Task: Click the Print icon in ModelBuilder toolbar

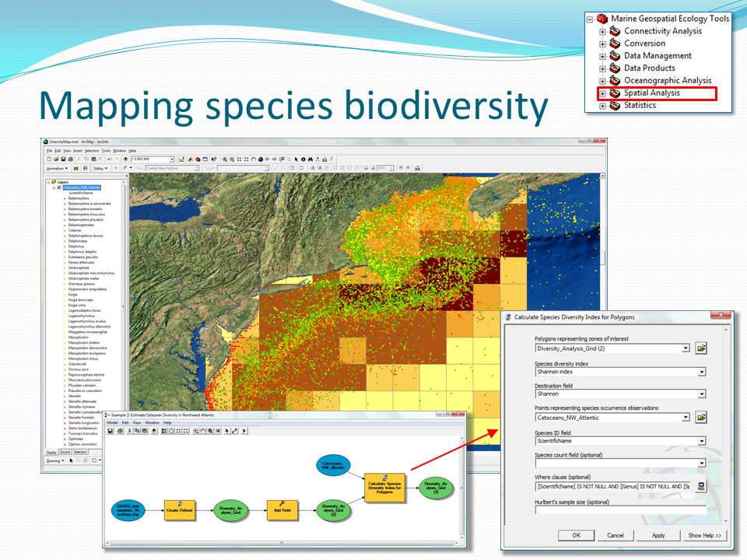Action: (x=120, y=431)
